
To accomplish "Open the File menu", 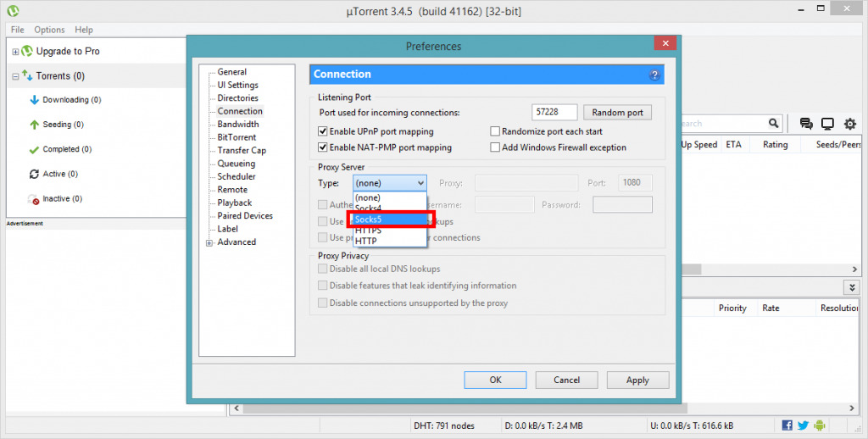I will pyautogui.click(x=18, y=30).
